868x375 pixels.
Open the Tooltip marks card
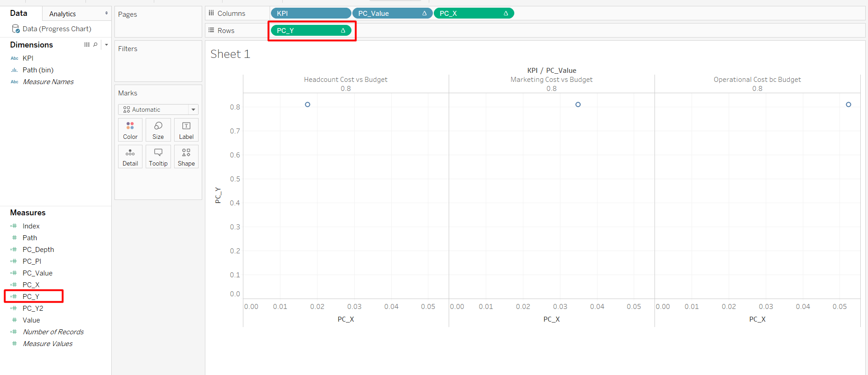point(158,157)
